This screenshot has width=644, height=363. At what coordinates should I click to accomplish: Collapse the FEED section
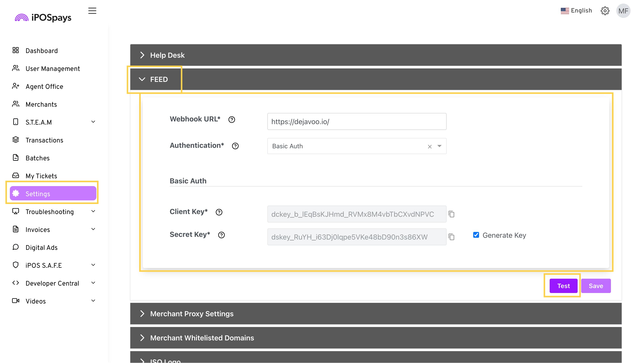(376, 79)
